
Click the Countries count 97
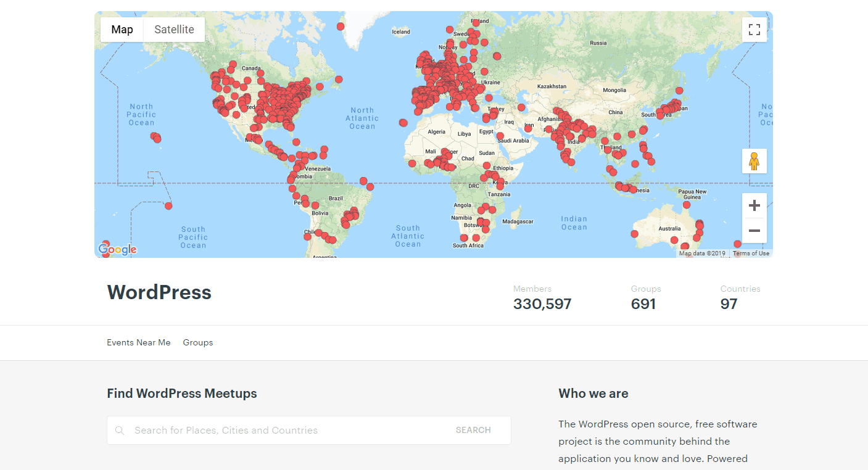(729, 304)
